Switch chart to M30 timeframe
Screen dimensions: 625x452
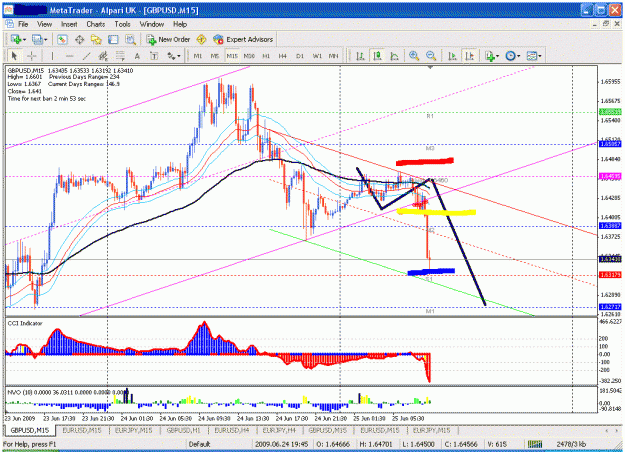[x=249, y=56]
